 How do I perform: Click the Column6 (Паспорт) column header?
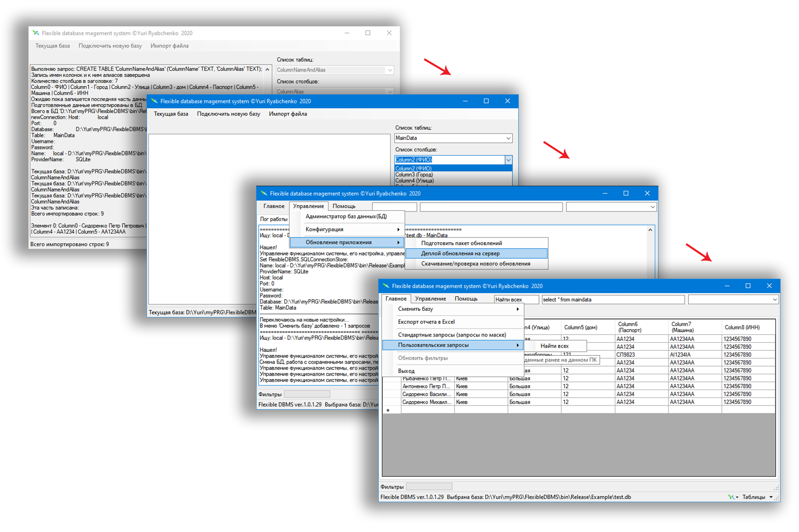click(x=641, y=327)
